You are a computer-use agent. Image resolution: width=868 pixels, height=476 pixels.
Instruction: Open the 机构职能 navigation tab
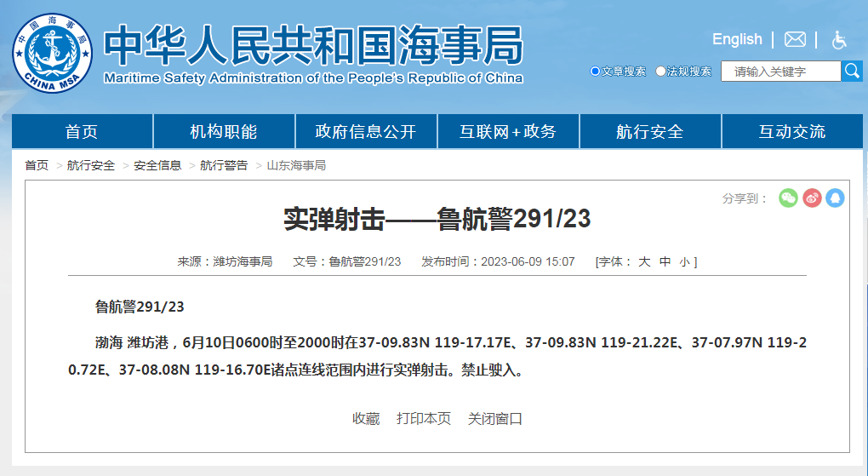pyautogui.click(x=224, y=131)
